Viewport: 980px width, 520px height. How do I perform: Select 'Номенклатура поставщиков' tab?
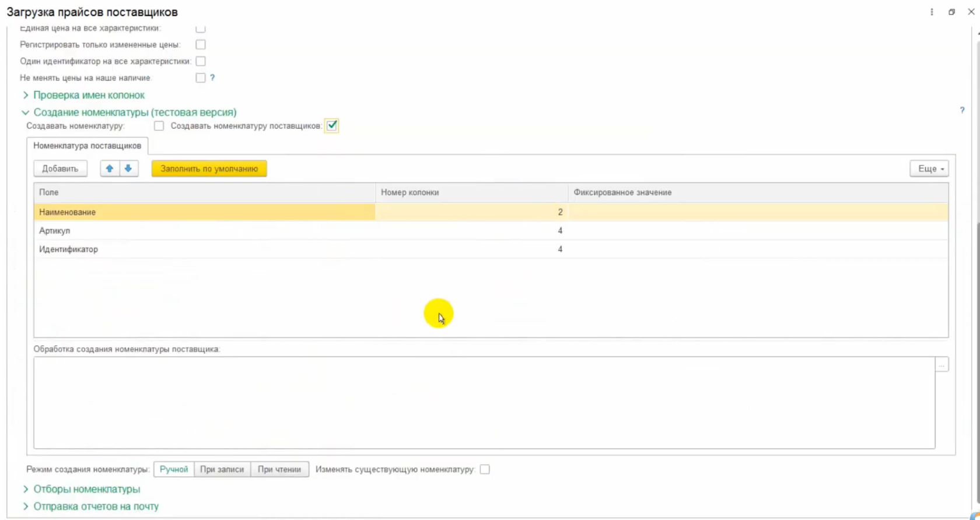pos(87,146)
